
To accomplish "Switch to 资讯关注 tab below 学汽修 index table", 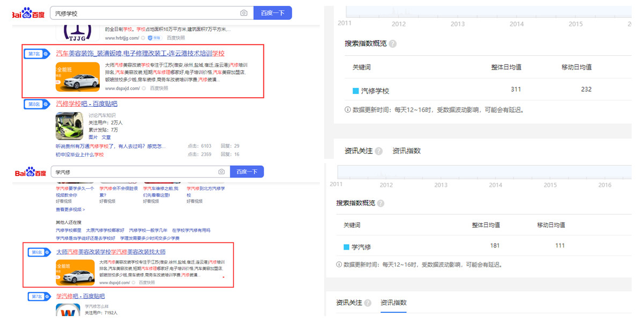I will (349, 303).
